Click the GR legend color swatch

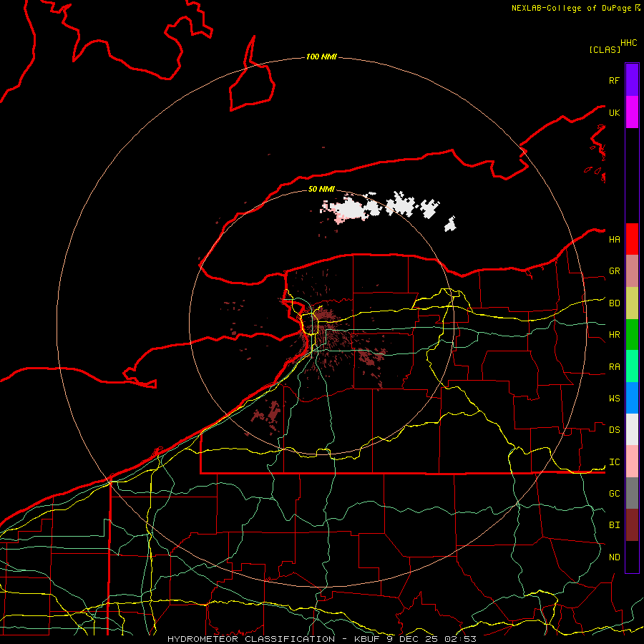[632, 271]
